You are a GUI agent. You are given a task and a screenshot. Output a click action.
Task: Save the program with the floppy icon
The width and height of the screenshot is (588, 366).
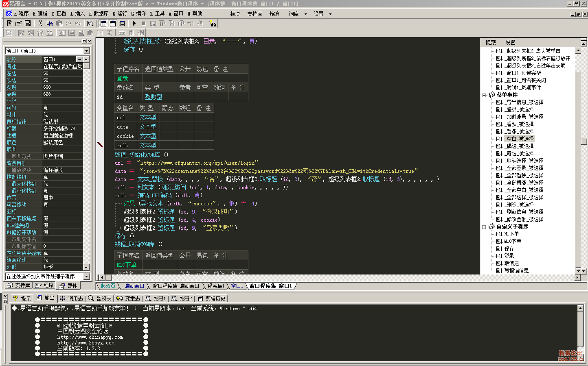28,24
